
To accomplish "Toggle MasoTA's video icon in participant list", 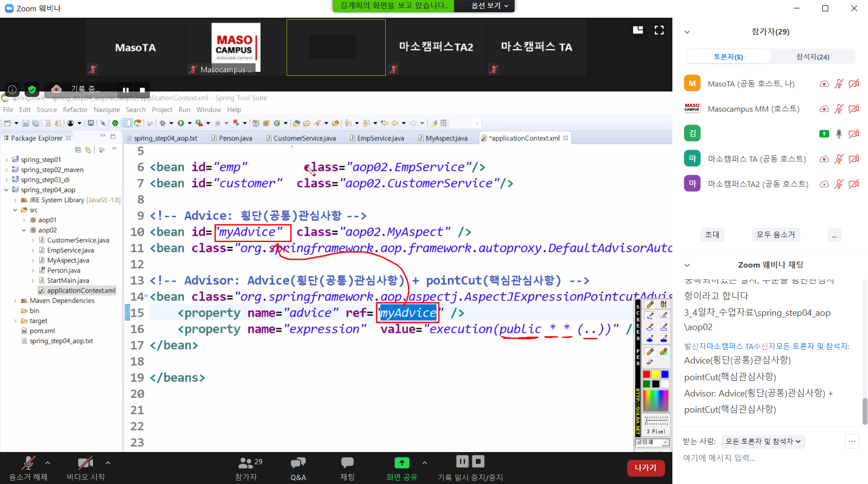I will click(x=854, y=84).
